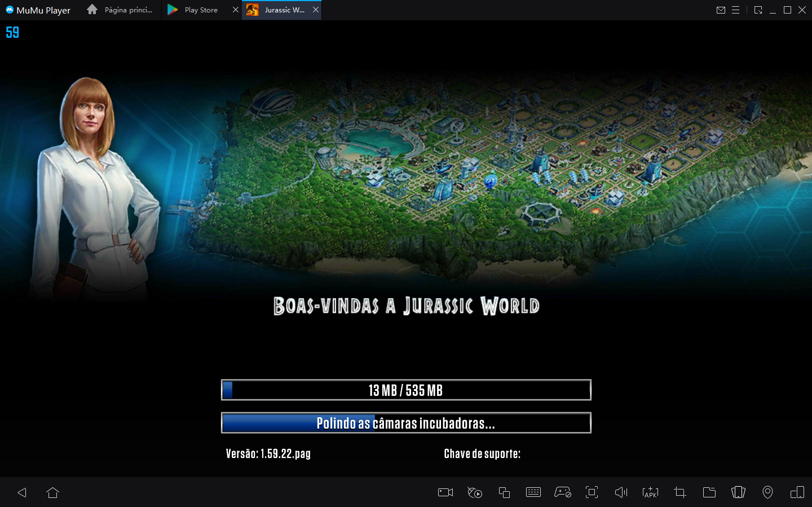
Task: Open keyboard mapping settings
Action: click(533, 492)
